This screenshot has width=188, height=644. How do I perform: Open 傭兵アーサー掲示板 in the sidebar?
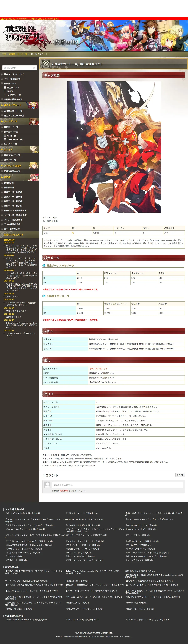pos(13,192)
